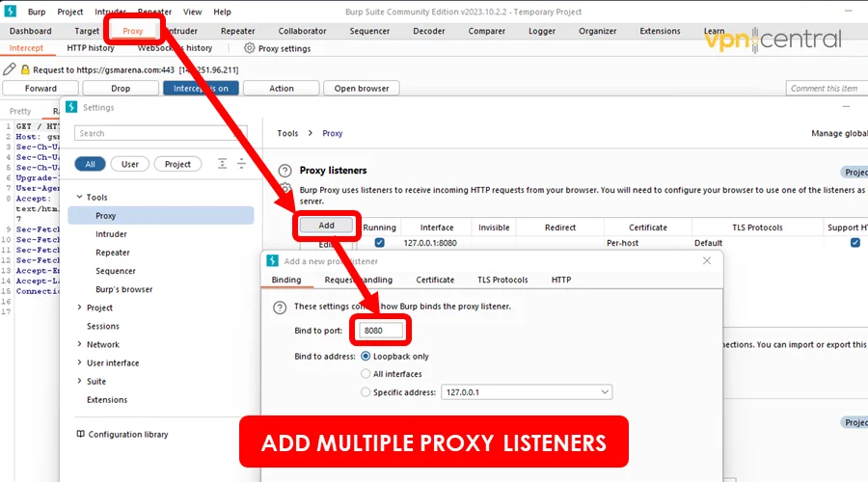Expand the Project tree section

[x=80, y=308]
